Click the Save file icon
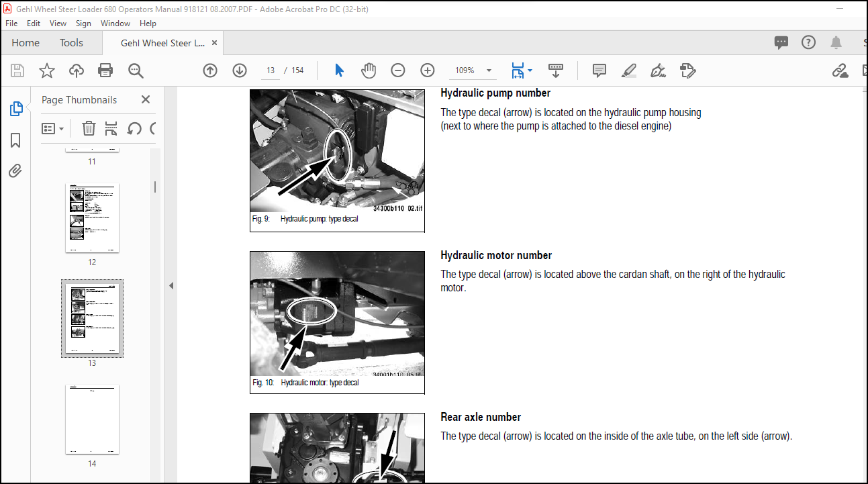The height and width of the screenshot is (484, 868). (17, 70)
